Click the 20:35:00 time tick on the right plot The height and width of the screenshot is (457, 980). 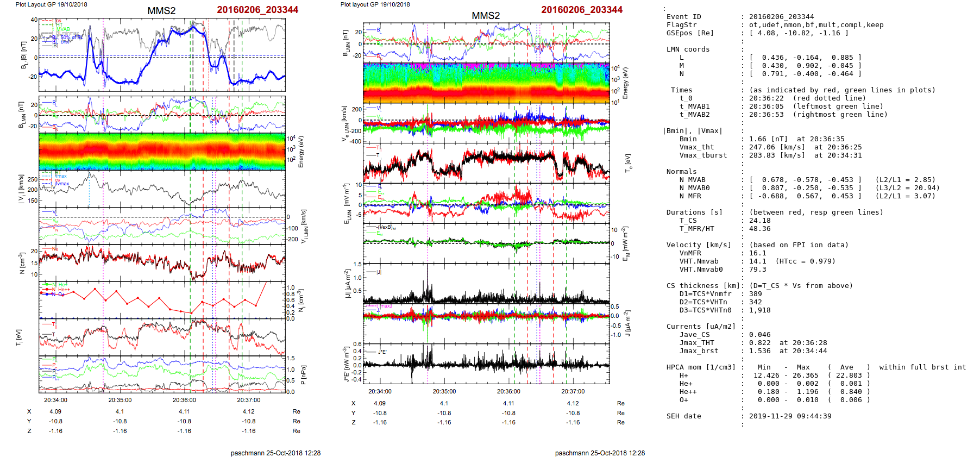[444, 391]
